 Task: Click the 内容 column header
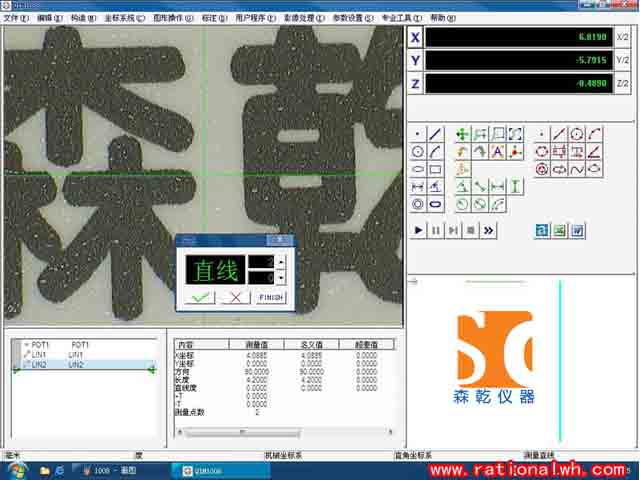tap(202, 344)
